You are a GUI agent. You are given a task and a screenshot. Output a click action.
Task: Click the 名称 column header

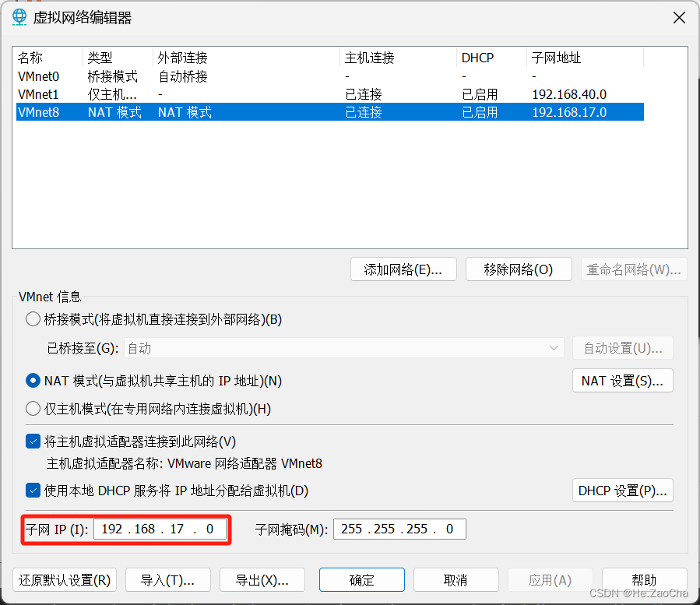pyautogui.click(x=49, y=58)
